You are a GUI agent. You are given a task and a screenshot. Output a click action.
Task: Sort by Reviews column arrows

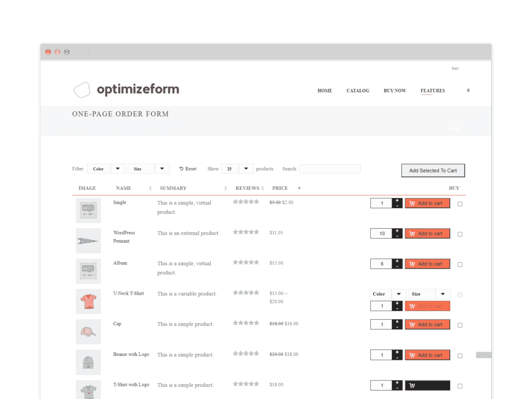(x=263, y=188)
